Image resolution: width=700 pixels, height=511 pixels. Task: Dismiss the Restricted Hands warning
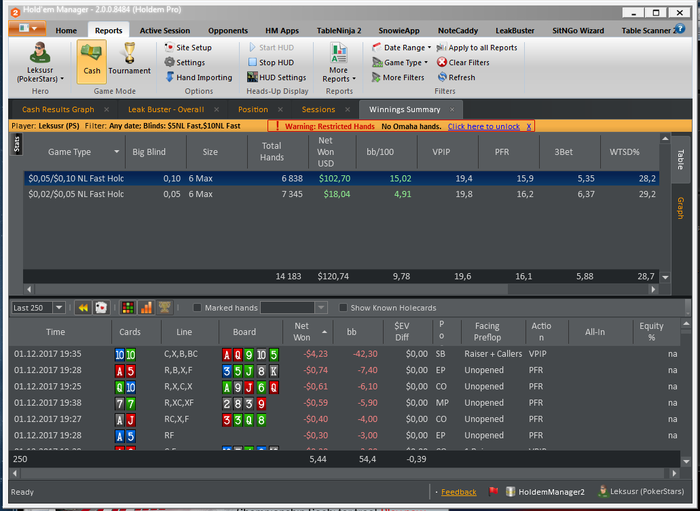point(529,126)
